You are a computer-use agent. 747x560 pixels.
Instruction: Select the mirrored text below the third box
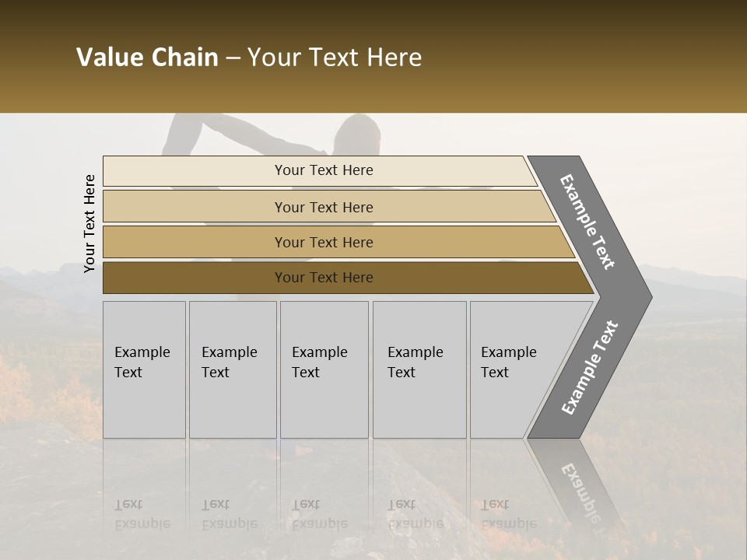tap(319, 513)
